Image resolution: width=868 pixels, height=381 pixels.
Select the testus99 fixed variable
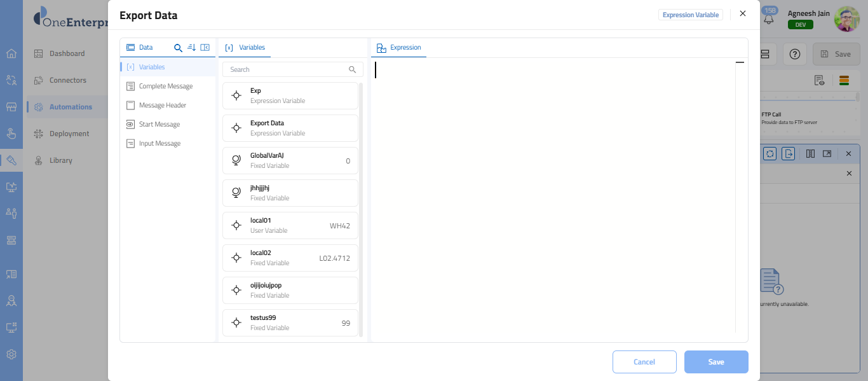pos(290,322)
